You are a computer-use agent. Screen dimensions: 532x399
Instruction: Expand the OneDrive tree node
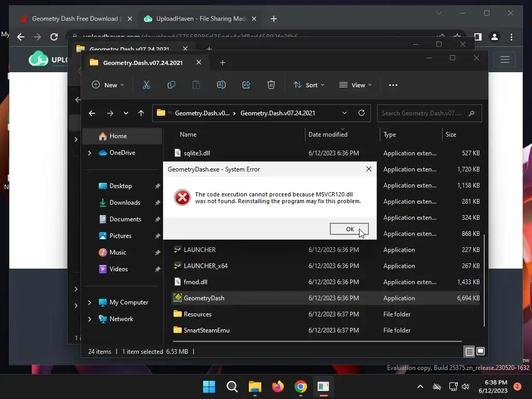coord(89,153)
